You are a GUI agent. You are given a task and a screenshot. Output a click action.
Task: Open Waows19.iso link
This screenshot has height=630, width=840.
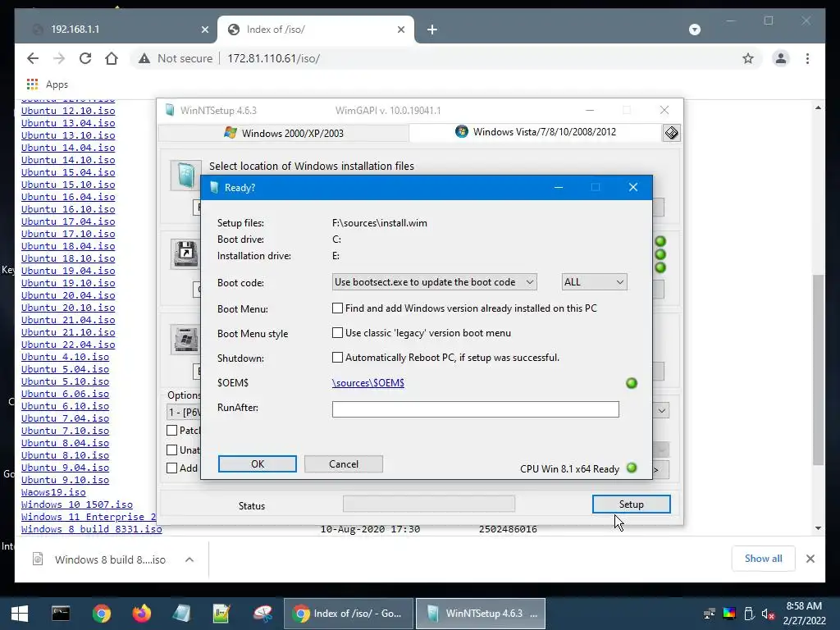pyautogui.click(x=53, y=492)
